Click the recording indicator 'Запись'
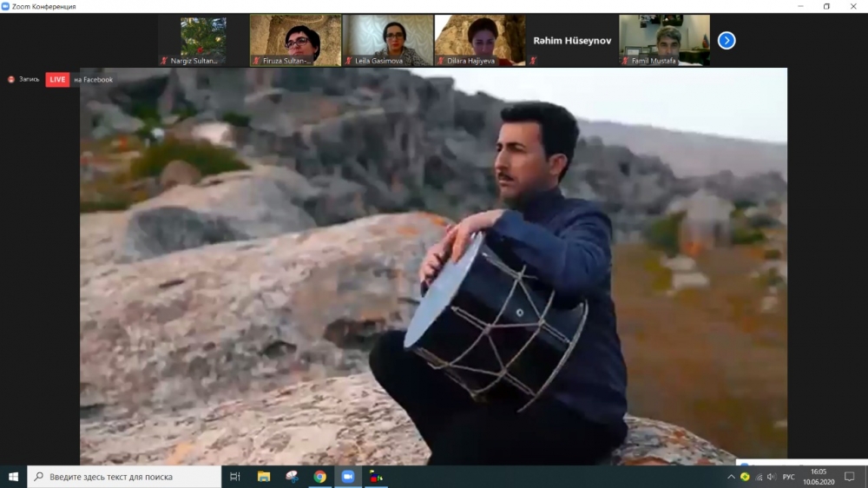868x488 pixels. (x=23, y=80)
